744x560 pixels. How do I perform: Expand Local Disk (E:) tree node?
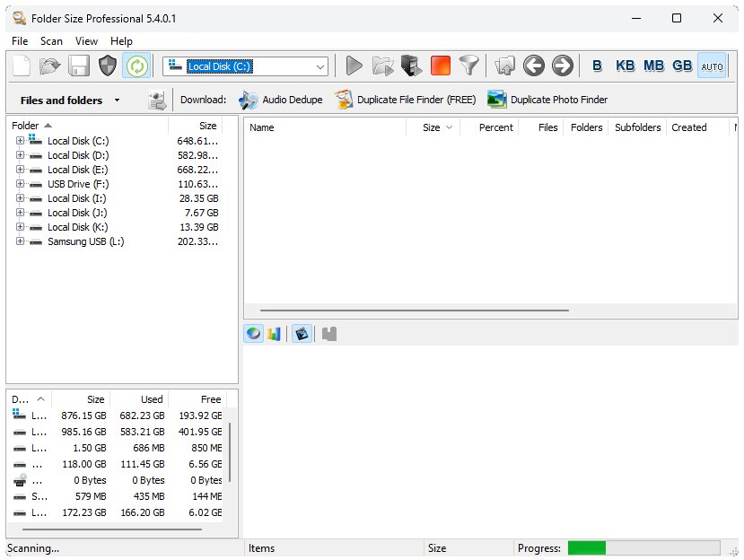coord(20,169)
